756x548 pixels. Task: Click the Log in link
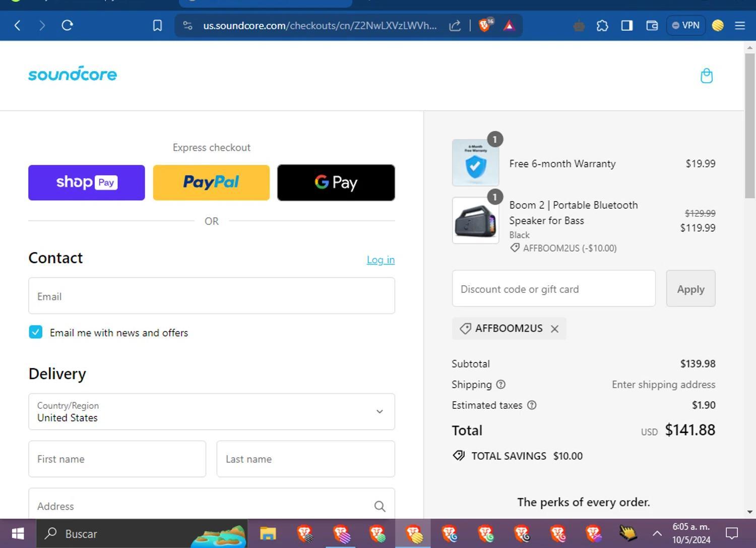tap(381, 260)
